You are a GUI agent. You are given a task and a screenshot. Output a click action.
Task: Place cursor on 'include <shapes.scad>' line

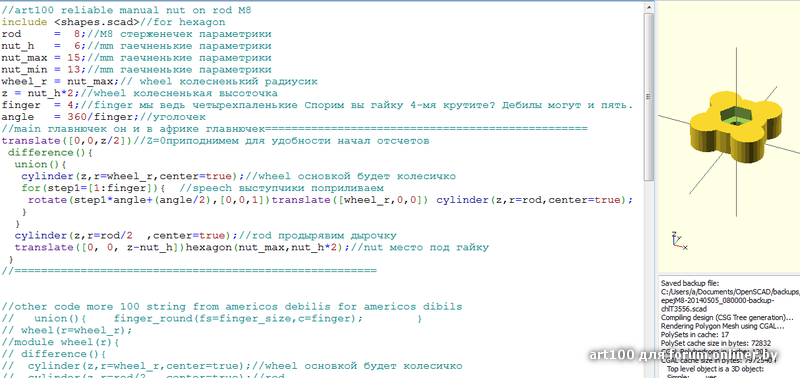(x=113, y=22)
